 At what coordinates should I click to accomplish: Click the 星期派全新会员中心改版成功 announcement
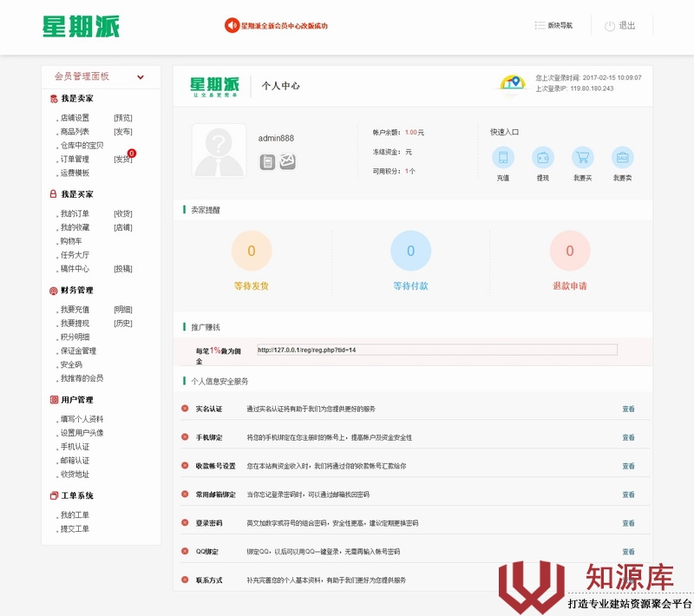pyautogui.click(x=285, y=26)
